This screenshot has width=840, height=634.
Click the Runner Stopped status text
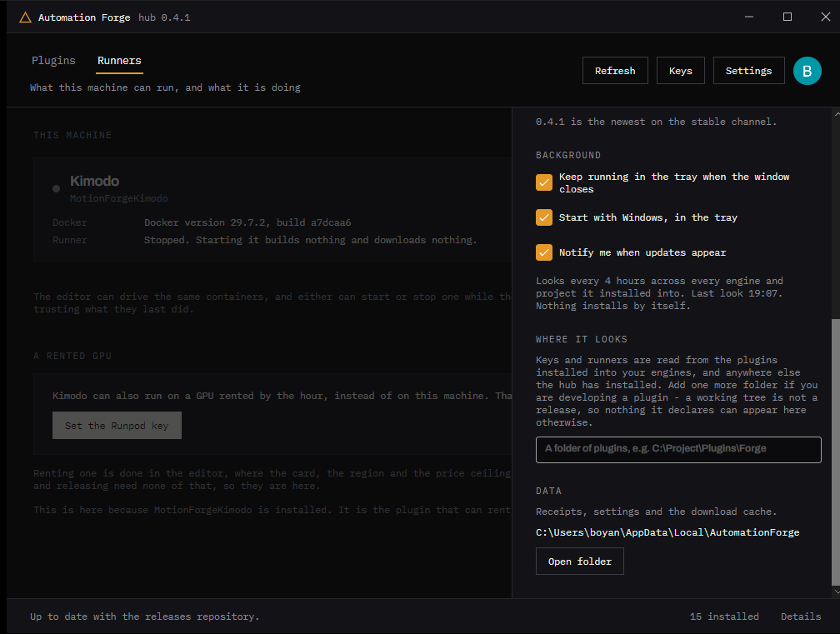tap(310, 240)
